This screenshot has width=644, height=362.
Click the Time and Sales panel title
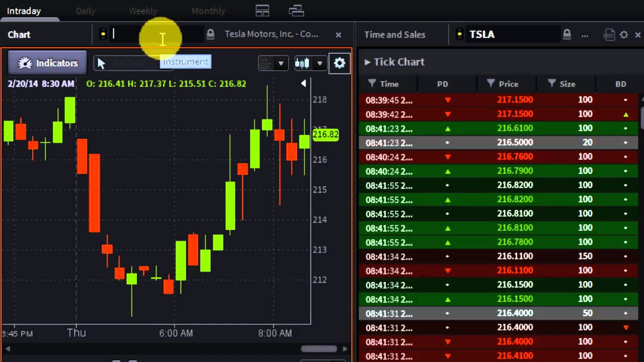pyautogui.click(x=394, y=35)
